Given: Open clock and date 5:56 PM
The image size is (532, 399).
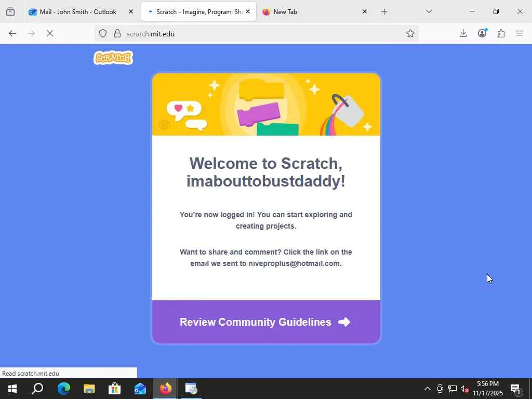Looking at the screenshot, I should pos(488,389).
